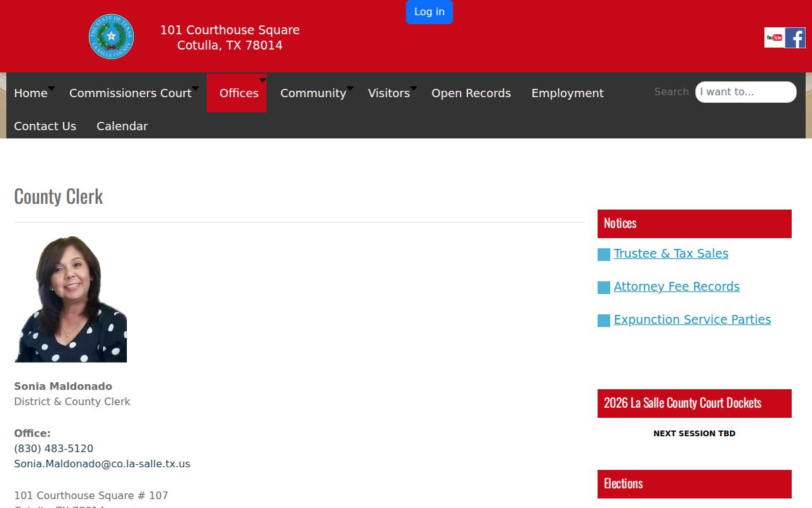Click the blue square beside Trustee & Tax Sales
Viewport: 812px width, 508px height.
[x=604, y=255]
